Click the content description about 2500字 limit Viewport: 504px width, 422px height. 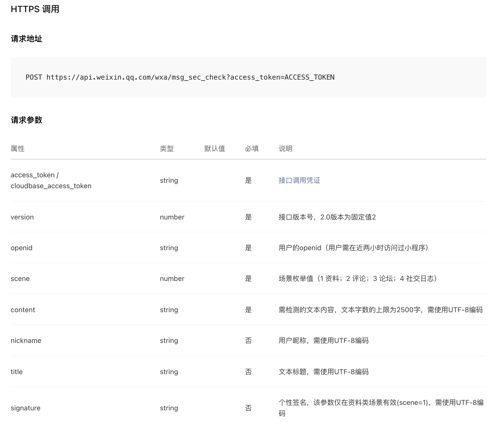pyautogui.click(x=381, y=310)
